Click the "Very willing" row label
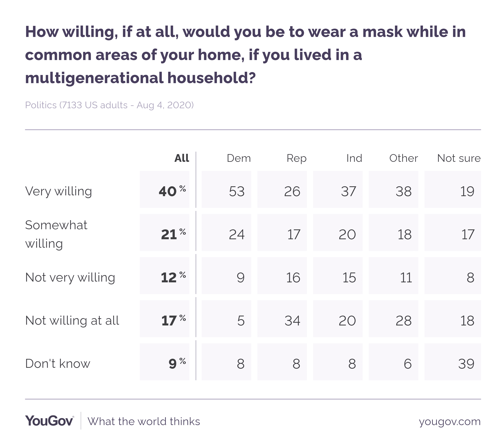 pos(59,191)
